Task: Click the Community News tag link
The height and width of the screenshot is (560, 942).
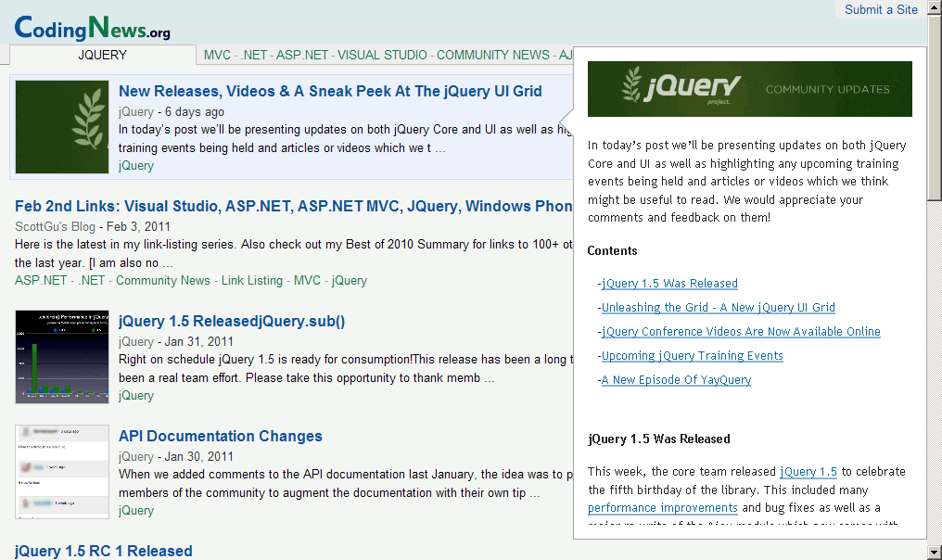Action: click(163, 281)
